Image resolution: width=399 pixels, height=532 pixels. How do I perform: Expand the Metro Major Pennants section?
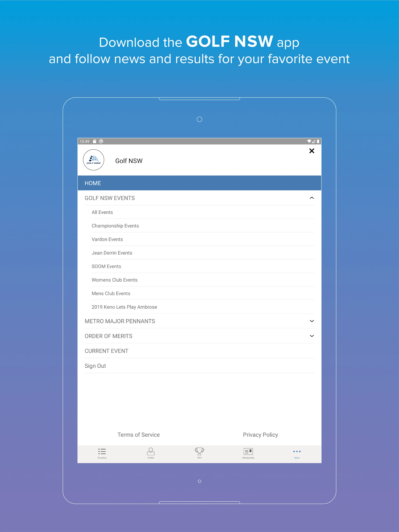[199, 321]
